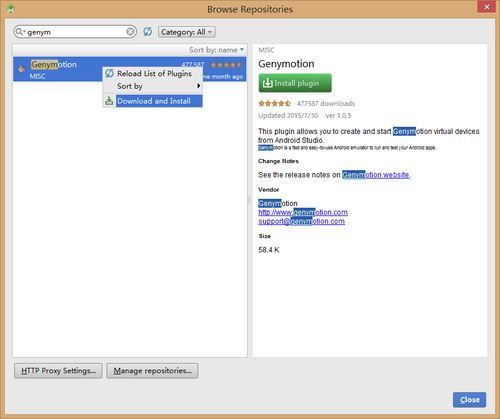The height and width of the screenshot is (419, 500).
Task: Choose Reload List of Plugins menu entry
Action: 153,73
